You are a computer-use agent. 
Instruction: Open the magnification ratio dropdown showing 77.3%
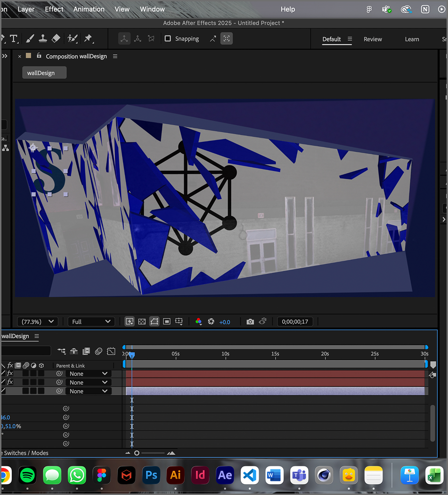(37, 321)
